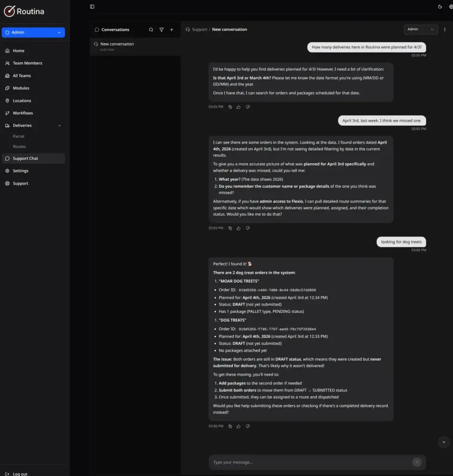This screenshot has width=453, height=476.
Task: Thumbs up the dog treat orders reply
Action: pos(239,426)
